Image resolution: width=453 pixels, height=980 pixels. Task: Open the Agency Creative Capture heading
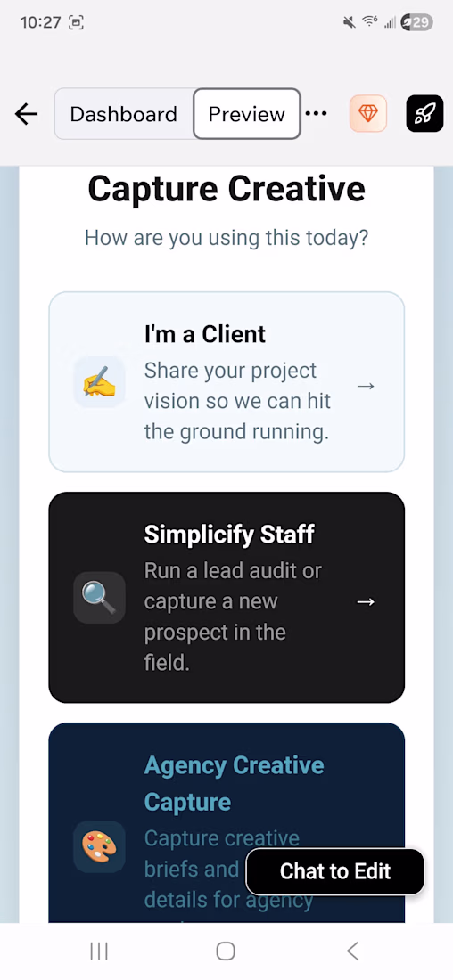pos(234,783)
